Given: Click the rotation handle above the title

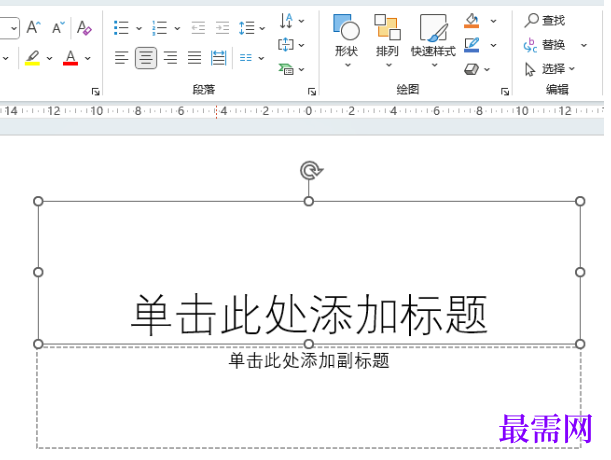Looking at the screenshot, I should click(x=311, y=170).
